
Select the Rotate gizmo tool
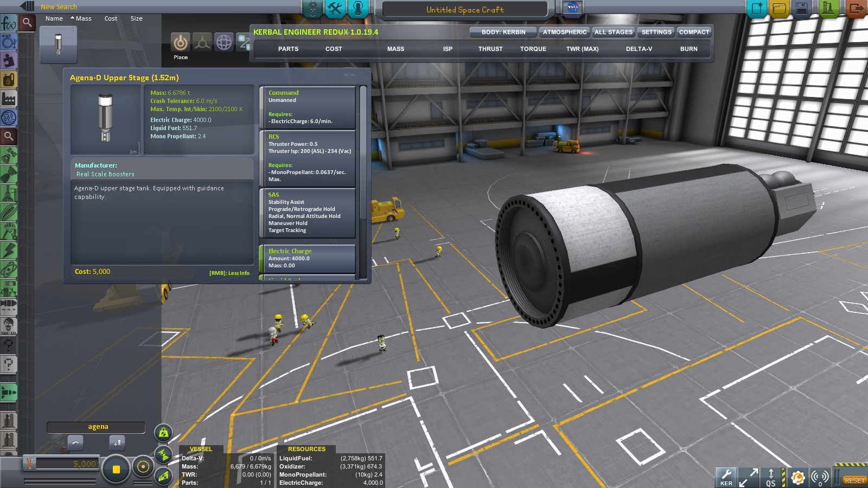click(x=224, y=42)
